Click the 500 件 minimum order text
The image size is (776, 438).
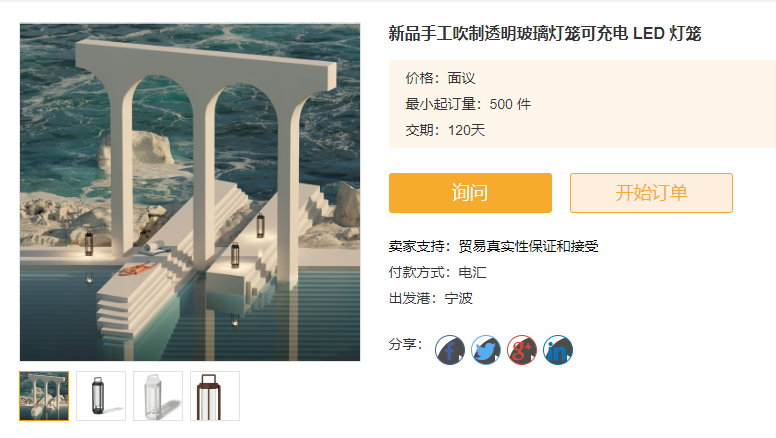click(510, 104)
